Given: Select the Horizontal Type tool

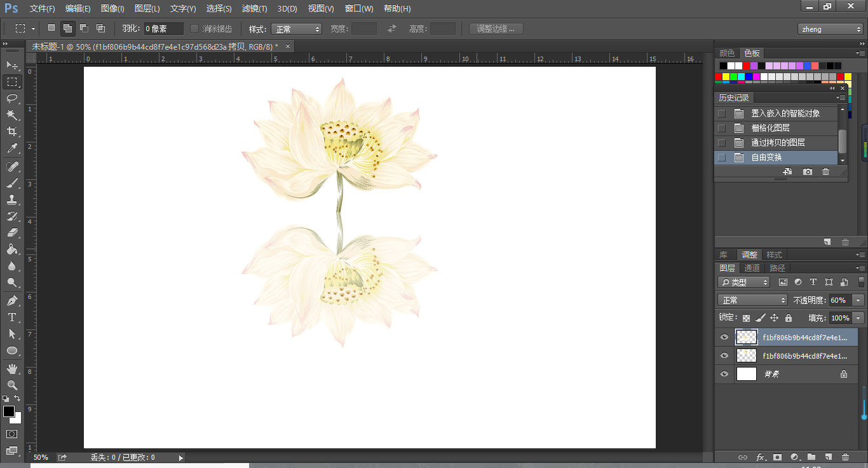Looking at the screenshot, I should point(12,317).
